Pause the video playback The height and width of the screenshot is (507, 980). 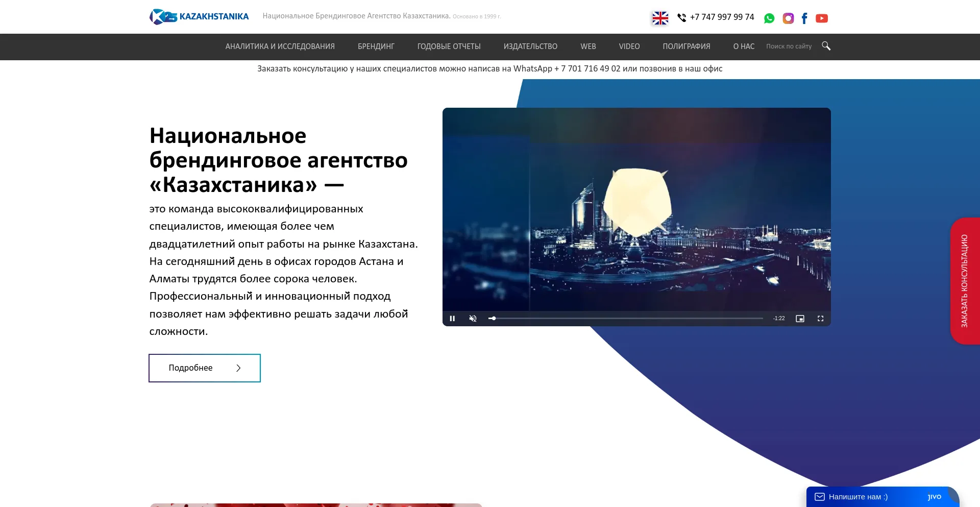(x=452, y=319)
